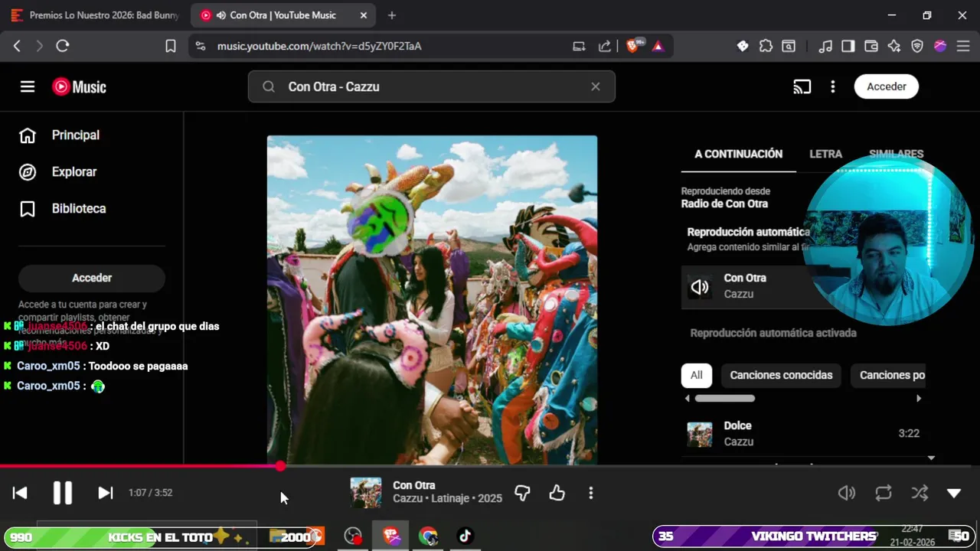
Task: Switch to the A CONTINUACIÓN tab
Action: 738,154
